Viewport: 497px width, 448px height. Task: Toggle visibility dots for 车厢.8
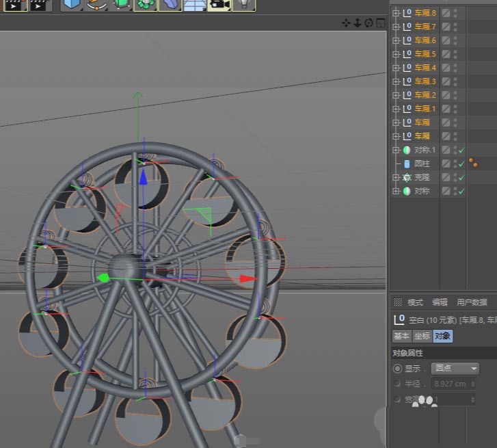(x=455, y=13)
